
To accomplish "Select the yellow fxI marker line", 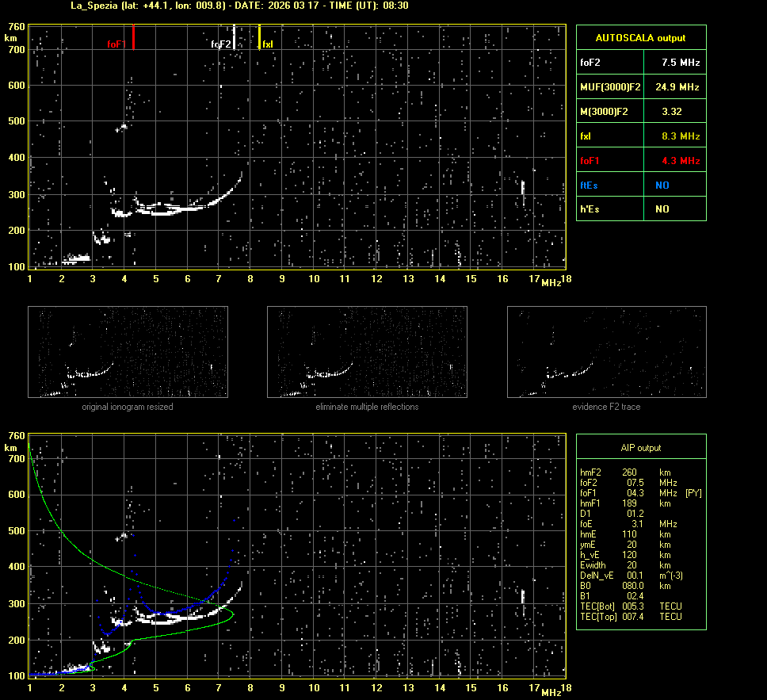I will pyautogui.click(x=260, y=36).
